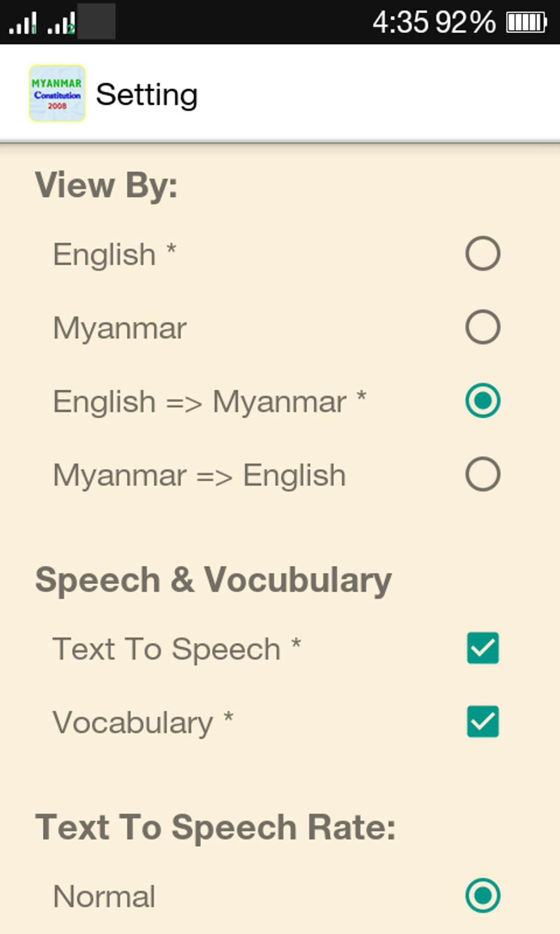Select Normal text to speech rate
This screenshot has width=560, height=934.
pyautogui.click(x=482, y=894)
